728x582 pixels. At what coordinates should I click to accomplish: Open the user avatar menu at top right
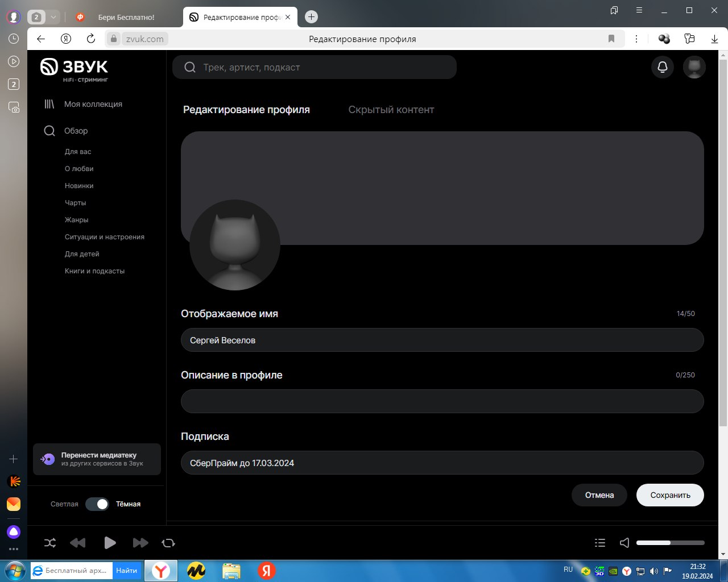pos(694,67)
